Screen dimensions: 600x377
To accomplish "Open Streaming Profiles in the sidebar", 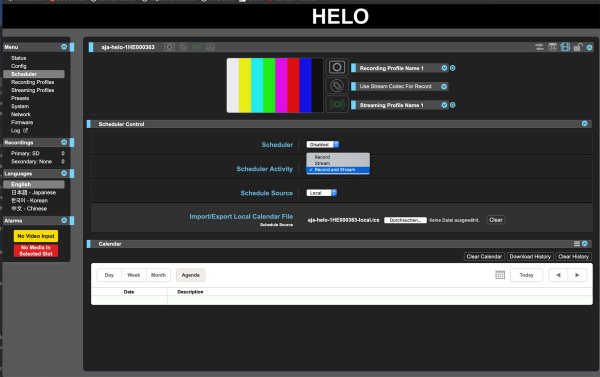I will pyautogui.click(x=33, y=90).
